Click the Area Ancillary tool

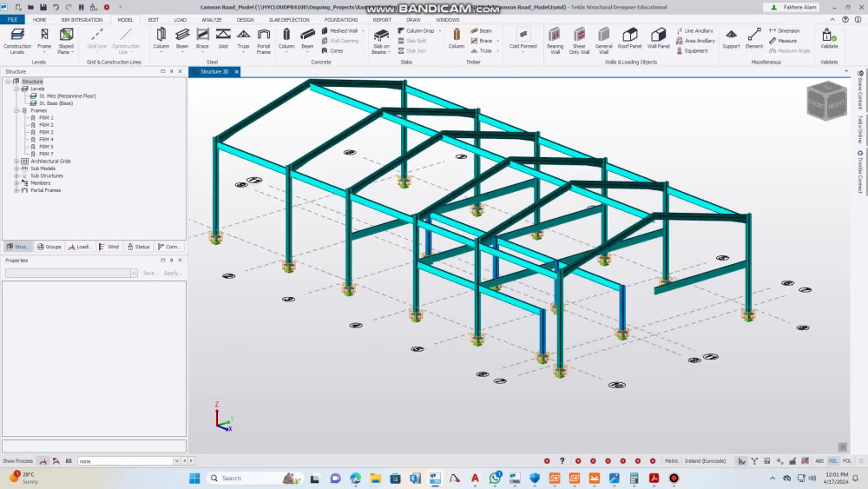[x=696, y=41]
